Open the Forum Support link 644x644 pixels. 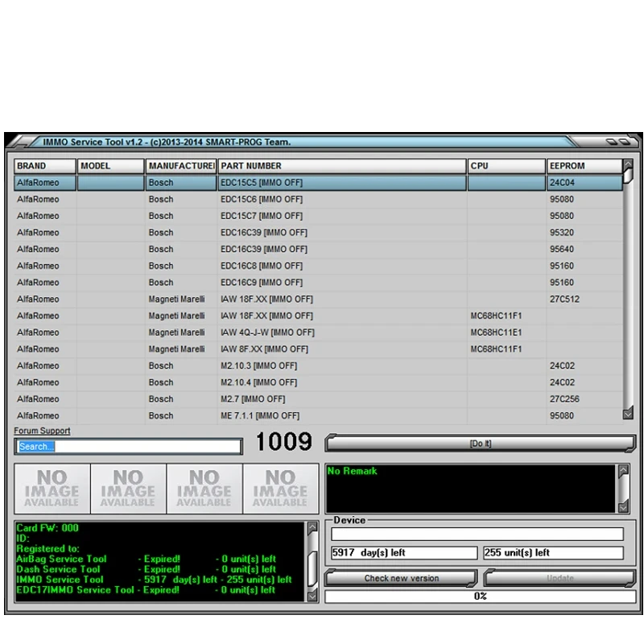pyautogui.click(x=42, y=431)
